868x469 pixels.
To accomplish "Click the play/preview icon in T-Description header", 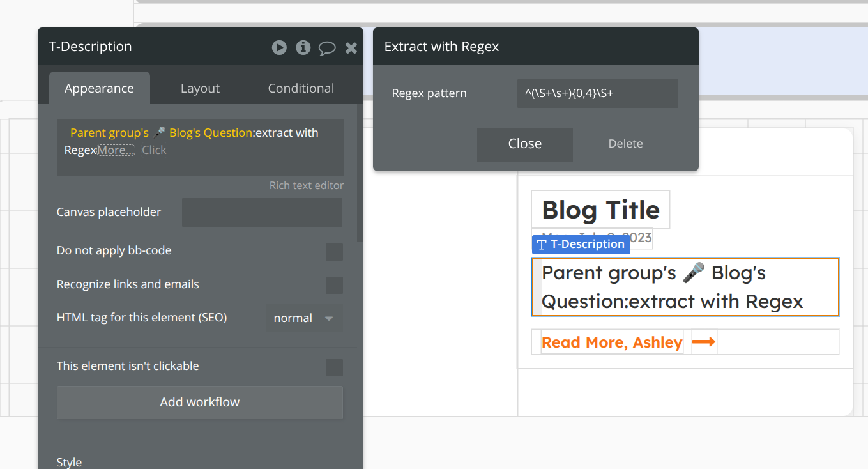I will tap(279, 47).
